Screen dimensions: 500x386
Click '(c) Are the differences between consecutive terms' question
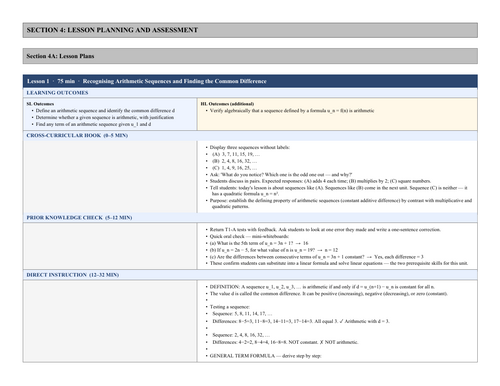click(316, 257)
